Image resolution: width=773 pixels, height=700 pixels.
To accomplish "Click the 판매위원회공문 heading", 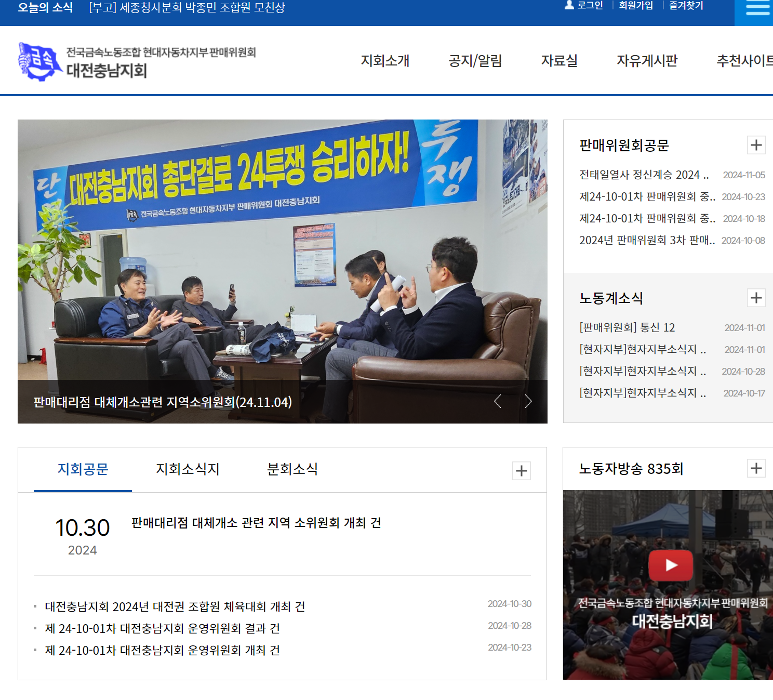I will (624, 146).
